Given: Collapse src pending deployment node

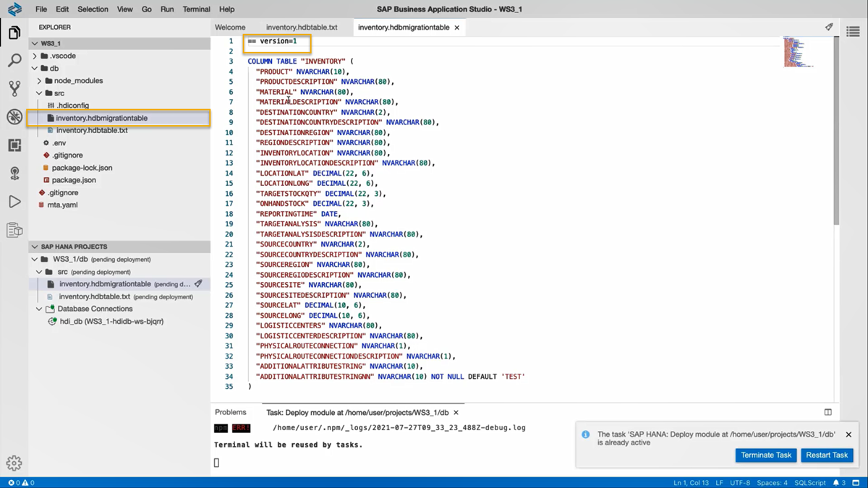Looking at the screenshot, I should coord(40,272).
